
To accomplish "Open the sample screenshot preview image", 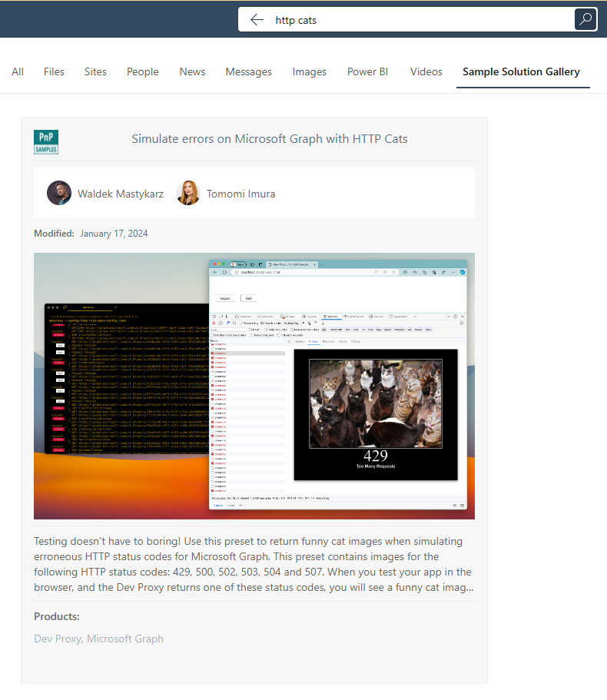I will point(254,386).
